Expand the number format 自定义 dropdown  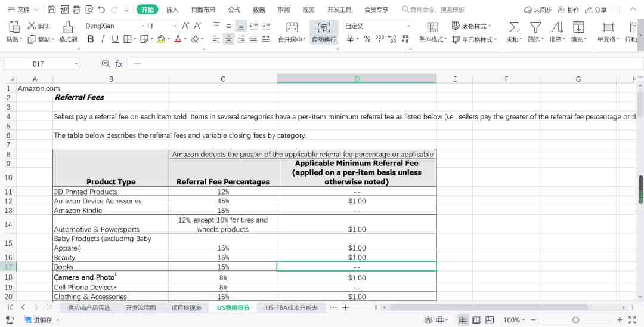(408, 26)
